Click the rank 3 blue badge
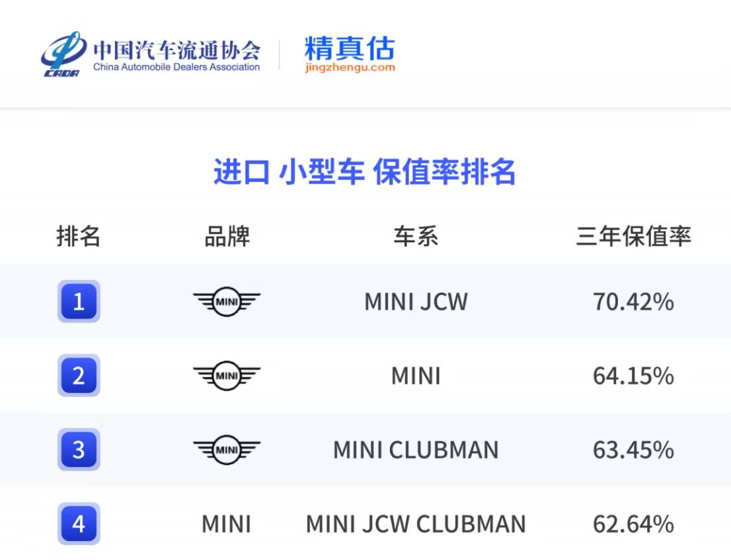The height and width of the screenshot is (560, 731). pos(79,450)
